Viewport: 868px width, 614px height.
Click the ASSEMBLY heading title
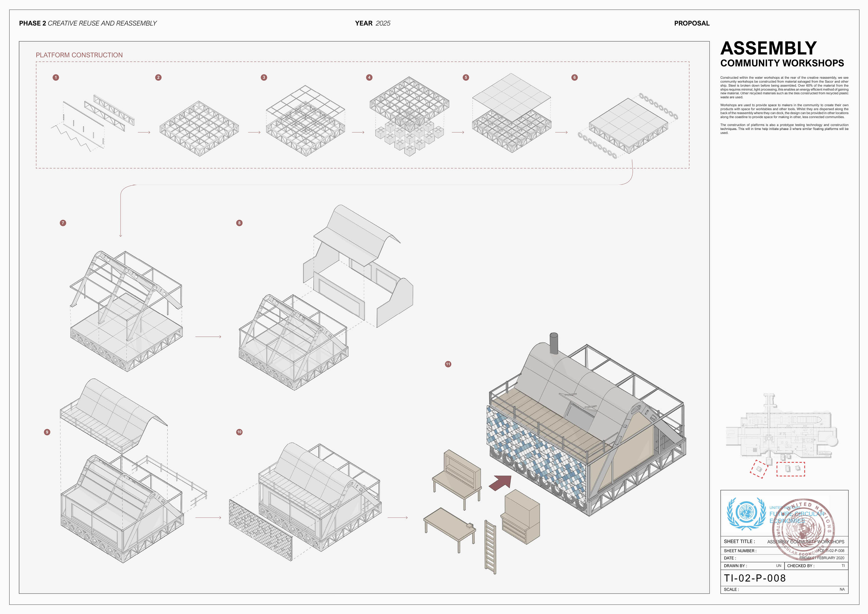pos(768,48)
